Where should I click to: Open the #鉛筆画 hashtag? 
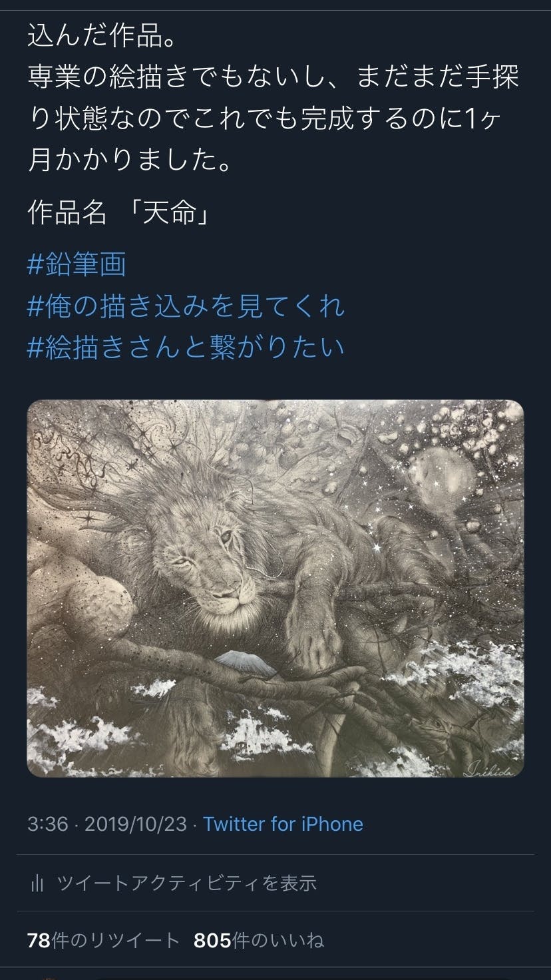click(77, 265)
